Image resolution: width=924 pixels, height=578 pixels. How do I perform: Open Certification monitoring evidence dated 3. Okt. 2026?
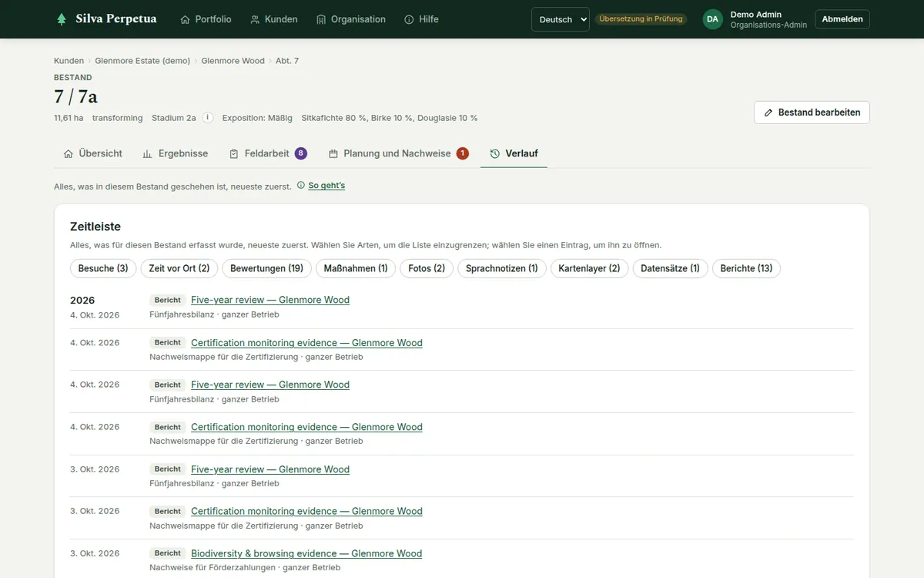coord(306,511)
